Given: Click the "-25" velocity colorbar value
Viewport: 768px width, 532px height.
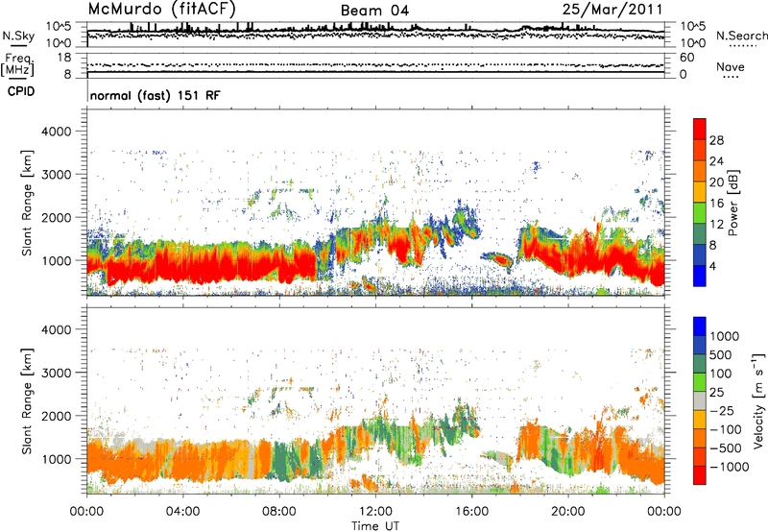Looking at the screenshot, I should (x=722, y=410).
